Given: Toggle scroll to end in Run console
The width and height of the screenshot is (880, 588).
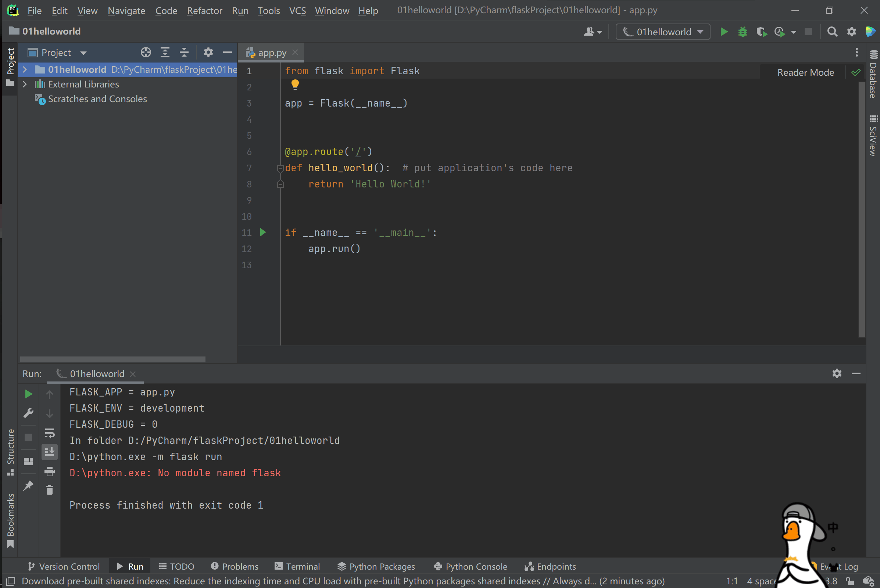Looking at the screenshot, I should click(50, 452).
